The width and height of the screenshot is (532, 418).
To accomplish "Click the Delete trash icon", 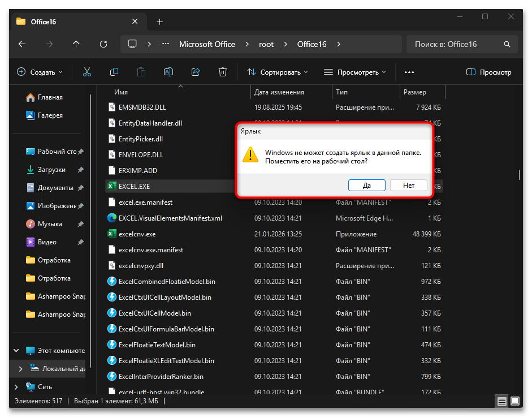I will 223,72.
